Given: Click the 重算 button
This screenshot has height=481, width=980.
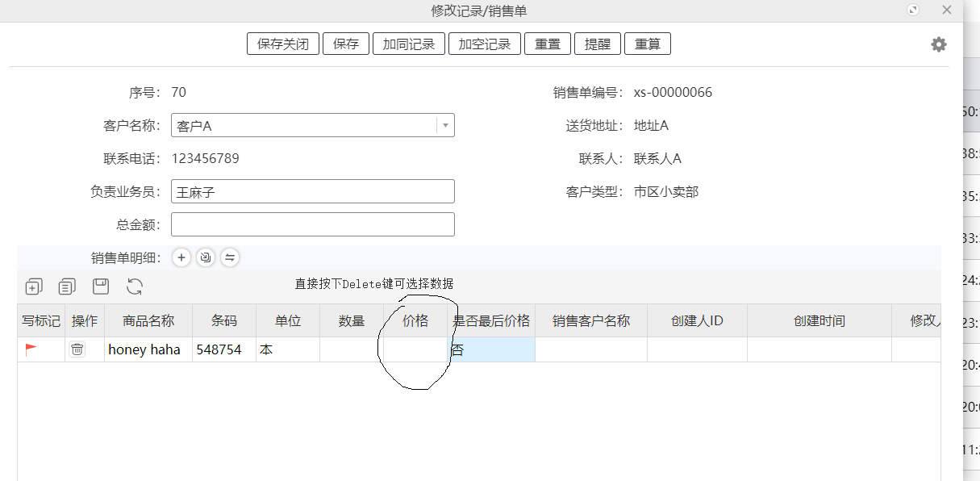Looking at the screenshot, I should tap(648, 44).
